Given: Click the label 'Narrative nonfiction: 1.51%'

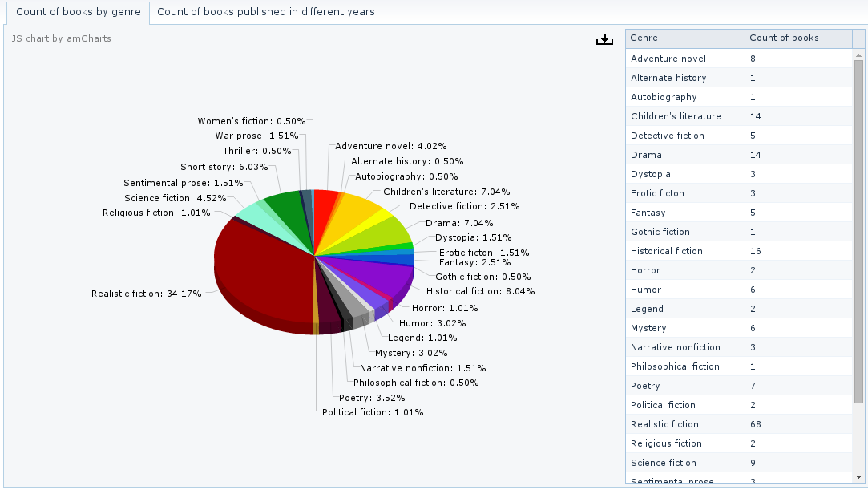Looking at the screenshot, I should click(x=423, y=368).
